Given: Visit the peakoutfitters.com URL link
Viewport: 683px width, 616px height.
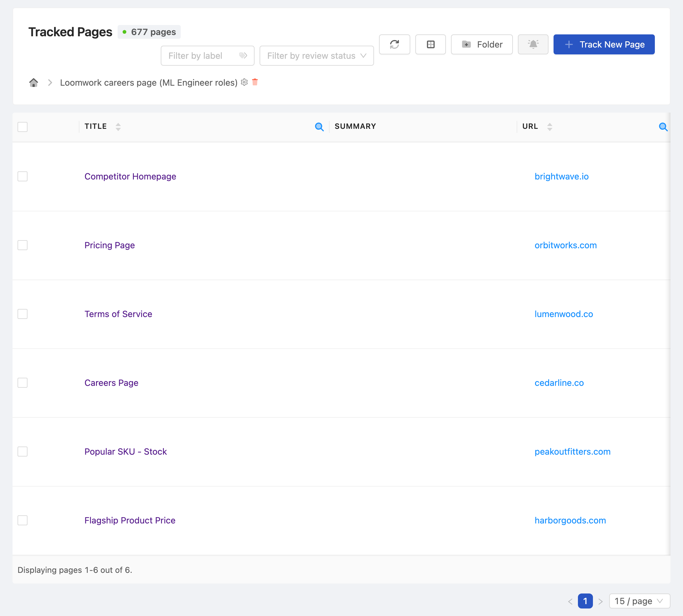Looking at the screenshot, I should click(573, 452).
